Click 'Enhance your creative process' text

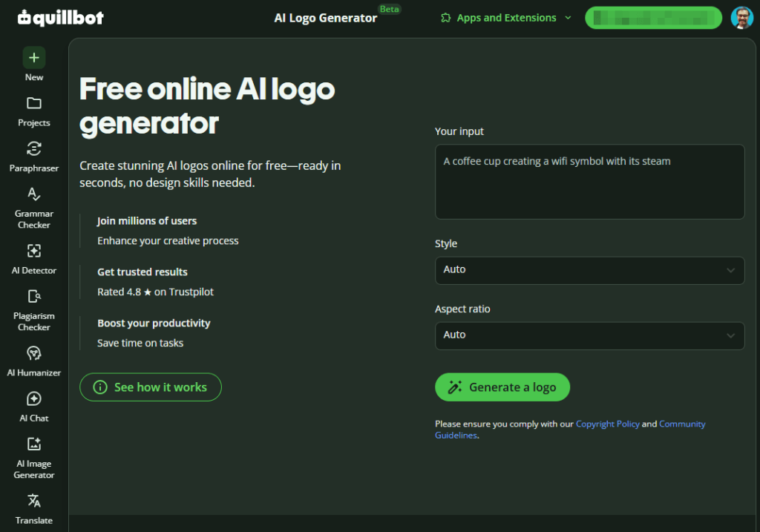coord(168,241)
